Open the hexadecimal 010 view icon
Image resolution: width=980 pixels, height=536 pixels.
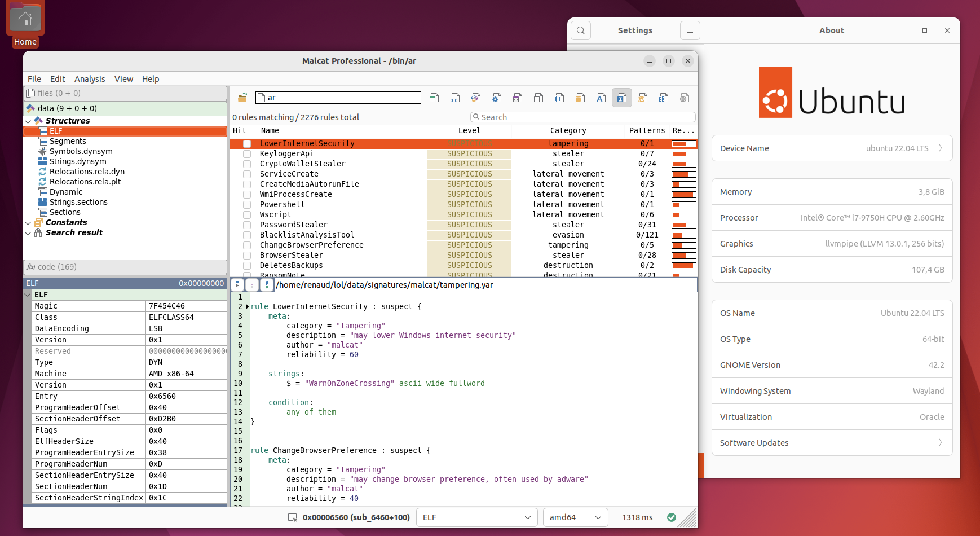[455, 98]
